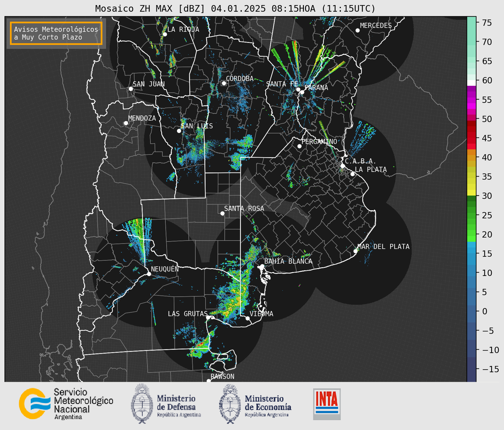504x430 pixels.
Task: Click the INTA logo
Action: pyautogui.click(x=327, y=404)
